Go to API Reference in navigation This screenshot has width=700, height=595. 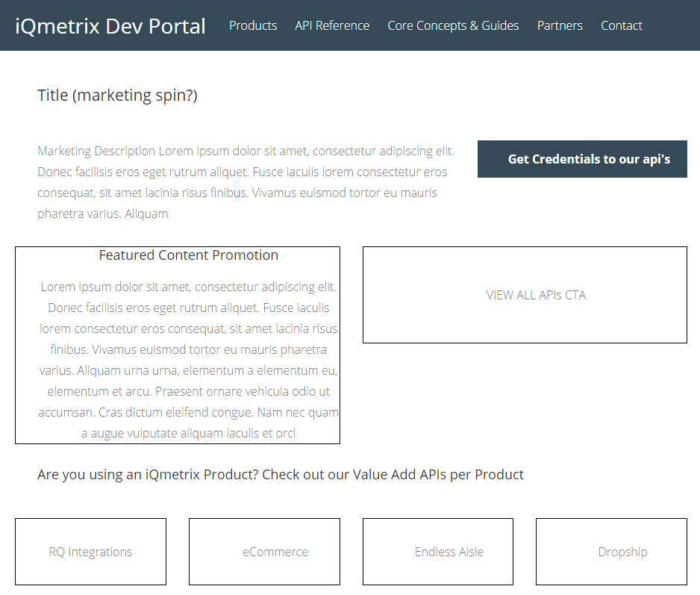332,26
